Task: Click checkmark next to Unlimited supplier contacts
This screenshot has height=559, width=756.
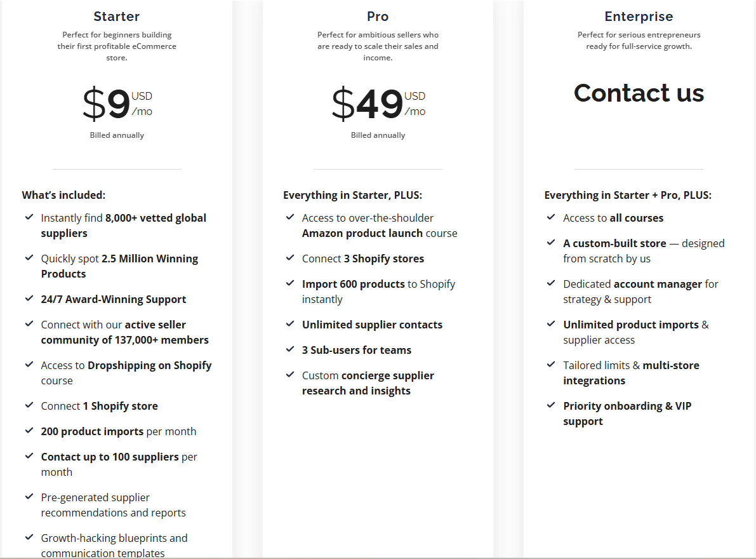Action: tap(290, 324)
